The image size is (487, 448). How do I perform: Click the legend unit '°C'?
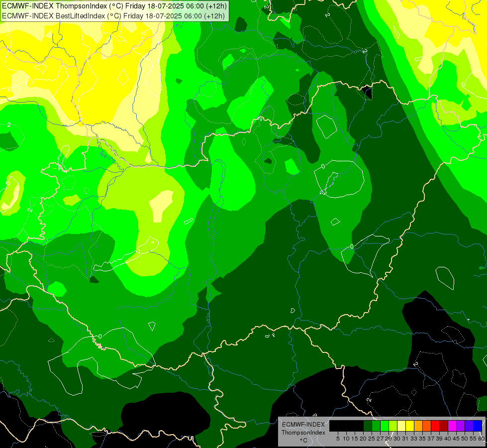point(303,441)
